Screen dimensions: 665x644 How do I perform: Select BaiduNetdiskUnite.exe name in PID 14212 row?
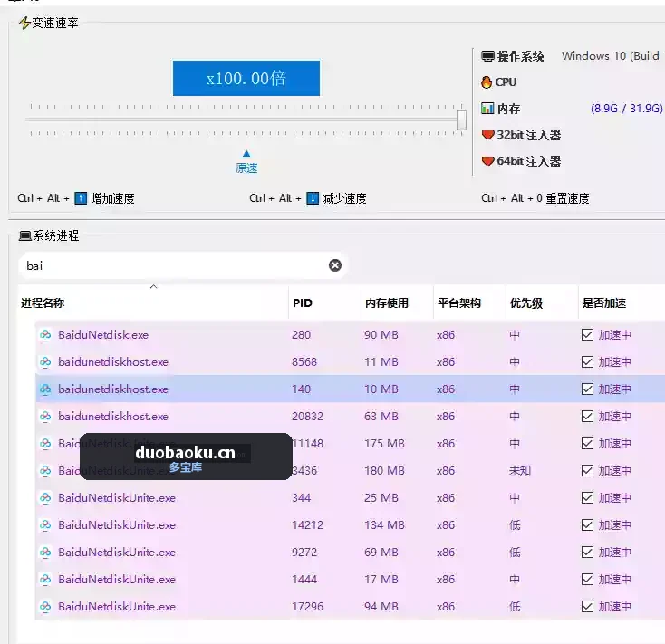117,524
